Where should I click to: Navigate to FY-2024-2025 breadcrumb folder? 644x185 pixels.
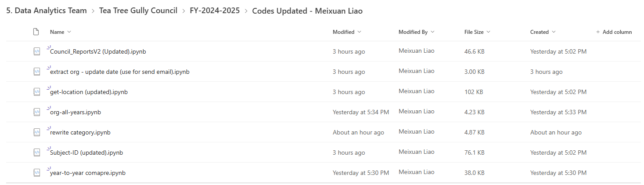(x=215, y=11)
